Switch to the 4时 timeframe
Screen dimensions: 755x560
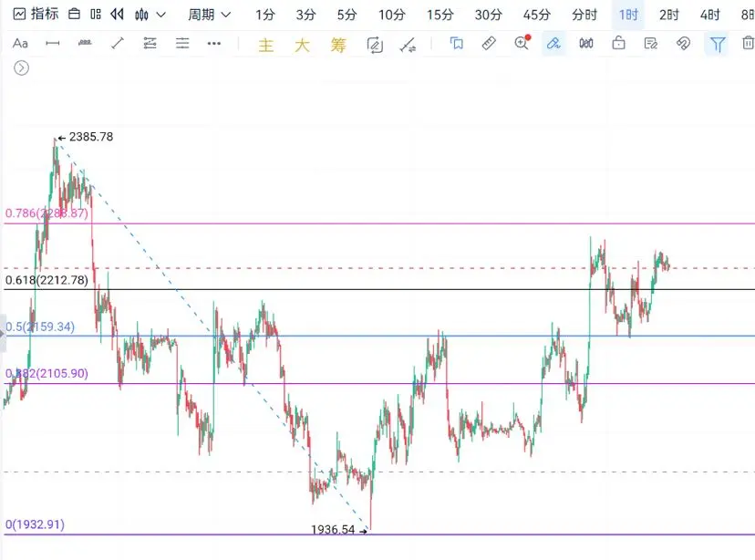[x=709, y=15]
